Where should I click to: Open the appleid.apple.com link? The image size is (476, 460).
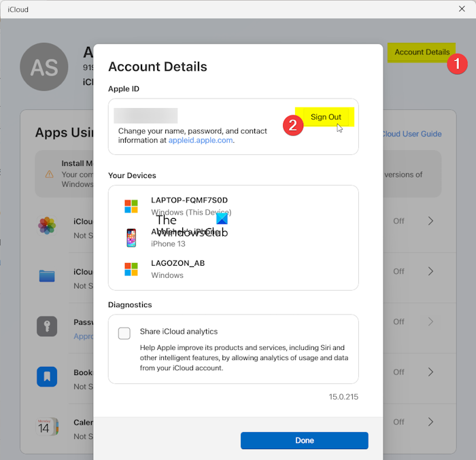coord(201,140)
